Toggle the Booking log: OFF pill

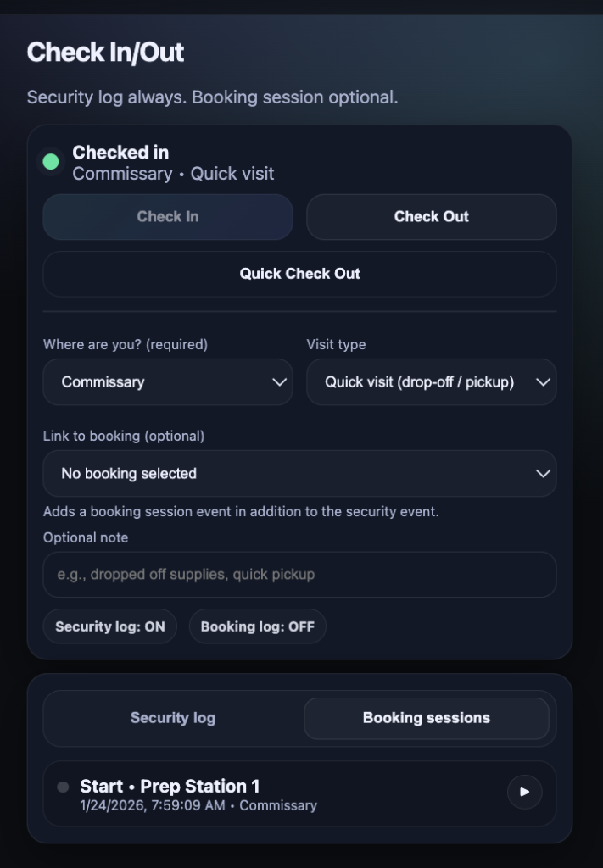click(x=257, y=627)
